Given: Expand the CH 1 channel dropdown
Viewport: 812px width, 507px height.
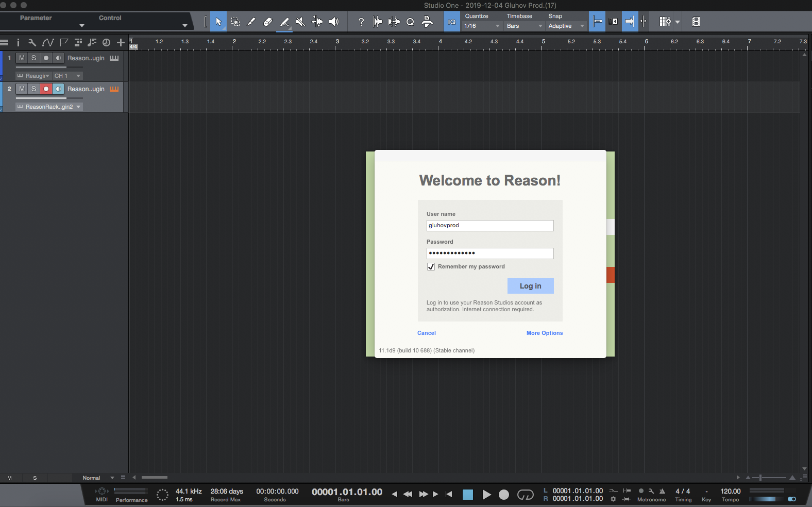Looking at the screenshot, I should [x=67, y=76].
